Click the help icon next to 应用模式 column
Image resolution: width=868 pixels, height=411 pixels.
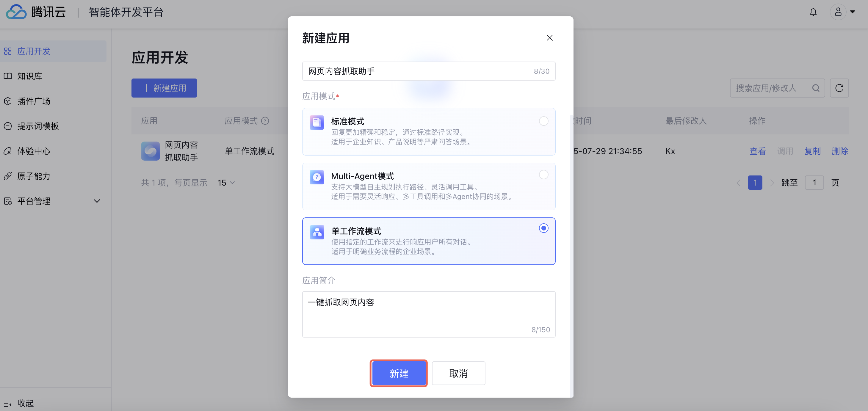click(265, 121)
